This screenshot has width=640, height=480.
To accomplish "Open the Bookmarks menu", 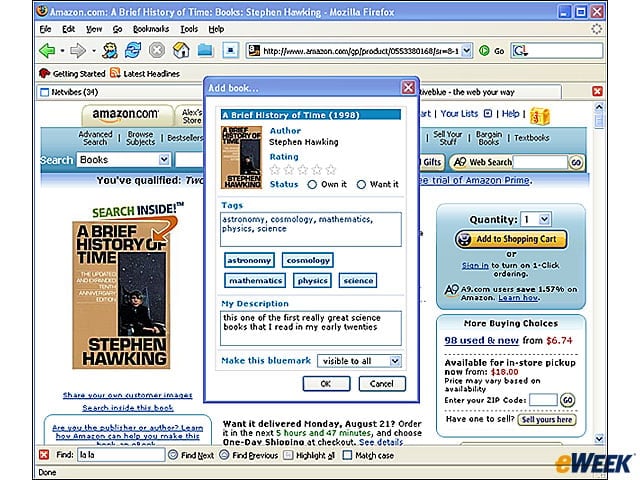I will point(151,29).
